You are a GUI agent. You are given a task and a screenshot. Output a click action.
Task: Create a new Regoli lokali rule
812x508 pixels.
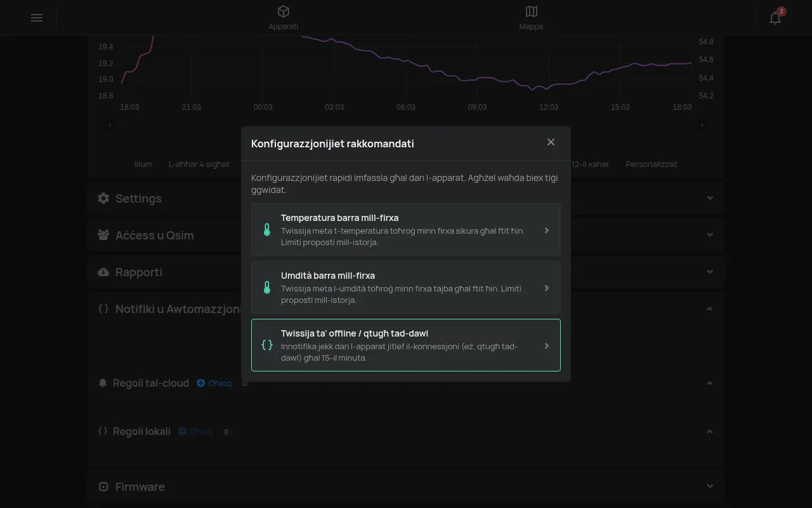[x=195, y=431]
